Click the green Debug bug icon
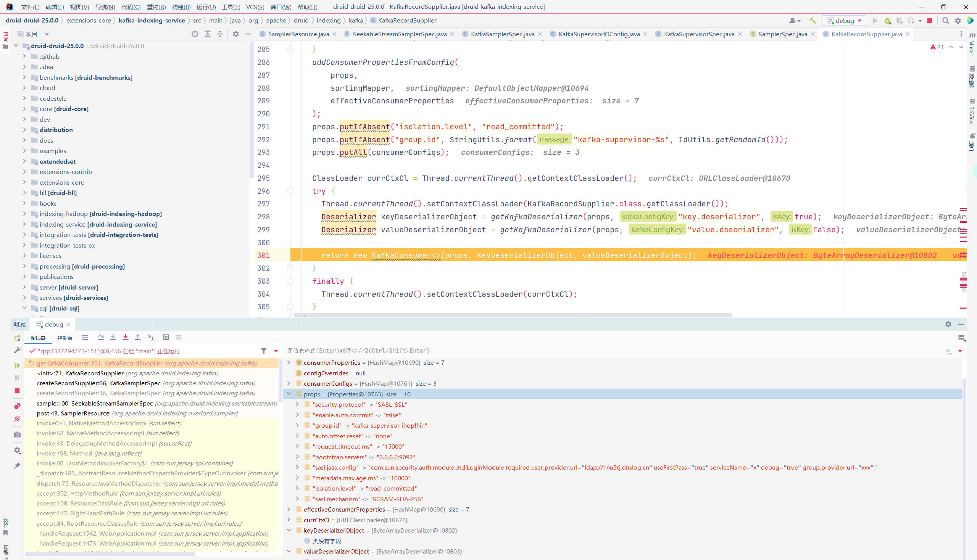The width and height of the screenshot is (977, 560). point(887,21)
